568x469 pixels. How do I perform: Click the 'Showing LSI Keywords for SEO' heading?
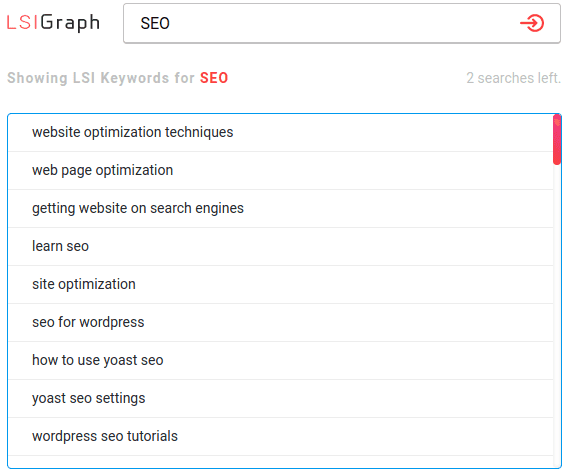[118, 78]
